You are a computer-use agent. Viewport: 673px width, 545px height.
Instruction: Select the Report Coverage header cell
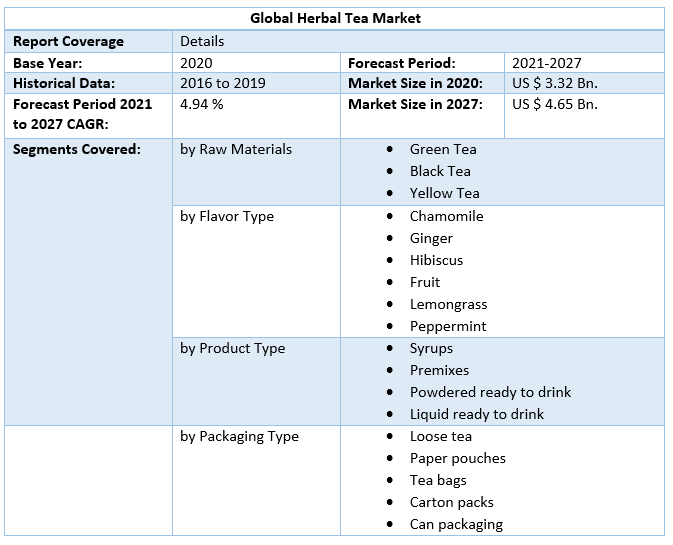tap(68, 41)
